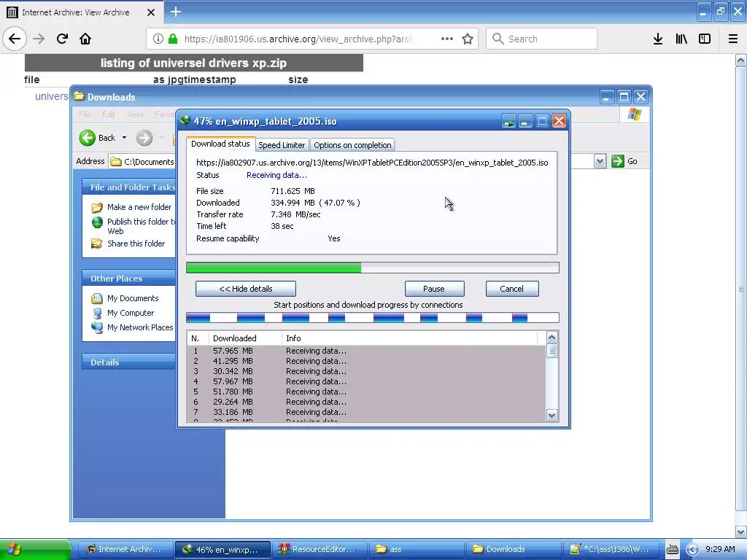Select Download status tab
This screenshot has height=560, width=747.
pyautogui.click(x=220, y=144)
